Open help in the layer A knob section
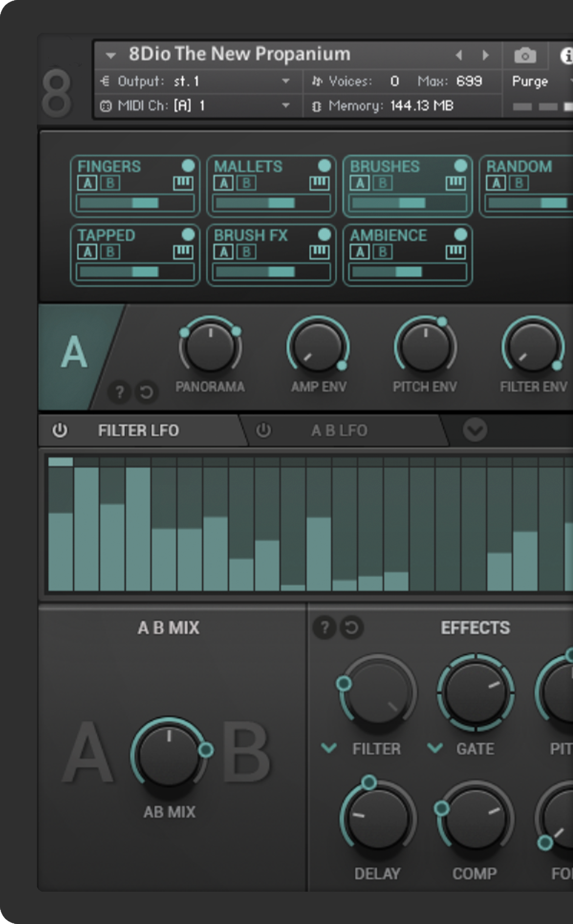Image resolution: width=573 pixels, height=924 pixels. pos(120,392)
